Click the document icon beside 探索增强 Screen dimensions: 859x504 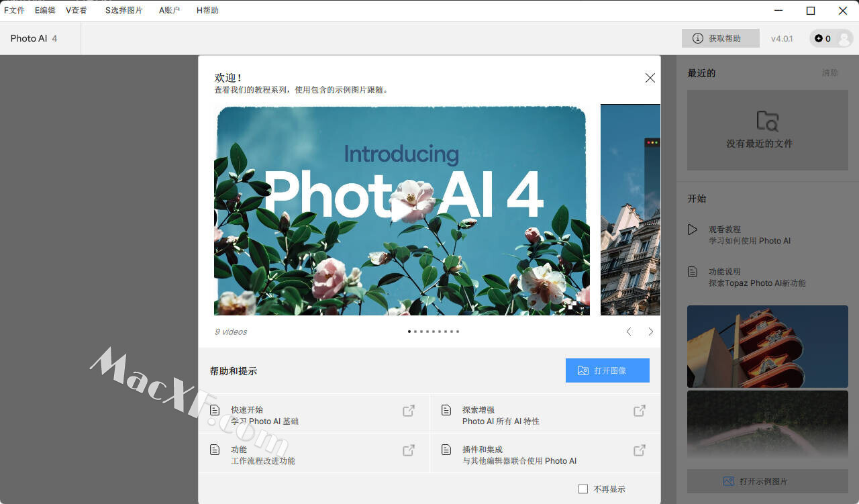[x=446, y=410]
